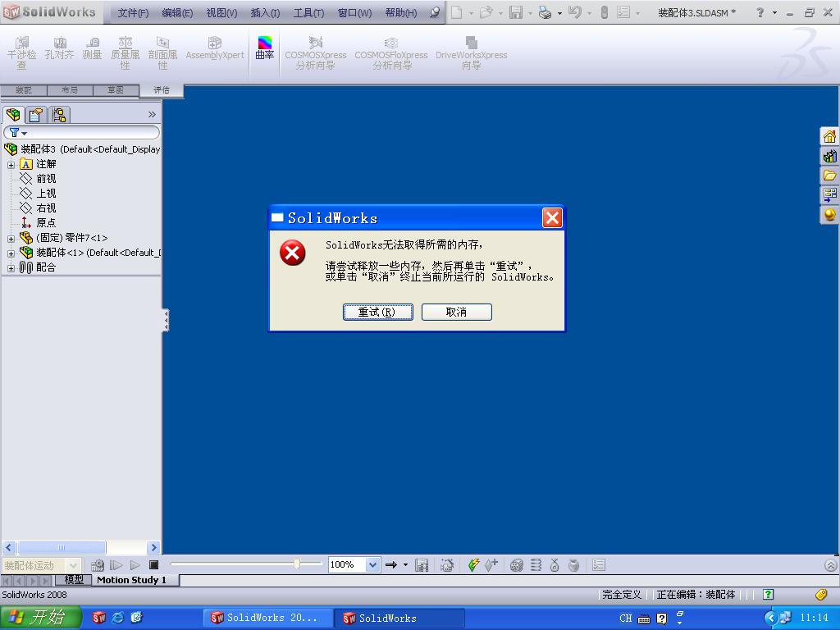Viewport: 840px width, 630px height.
Task: Open the 编辑(E) menu
Action: click(x=177, y=13)
